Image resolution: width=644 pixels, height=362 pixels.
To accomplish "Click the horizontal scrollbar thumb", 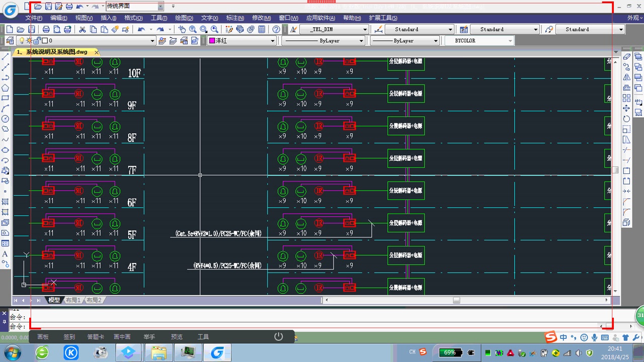I will click(456, 300).
